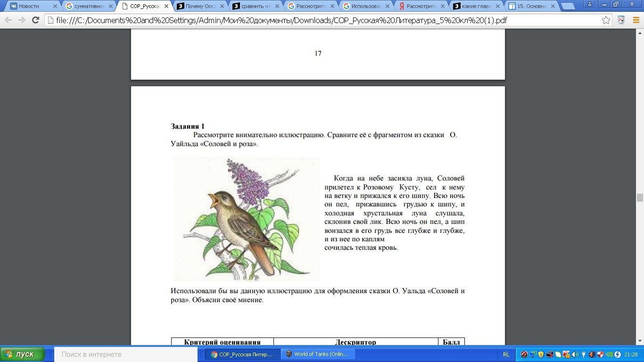Click the nightingale illustration
This screenshot has width=644, height=362.
tap(246, 219)
